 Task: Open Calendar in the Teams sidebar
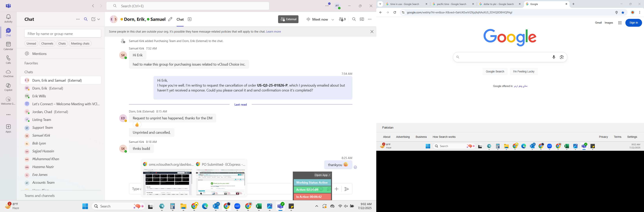(8, 46)
